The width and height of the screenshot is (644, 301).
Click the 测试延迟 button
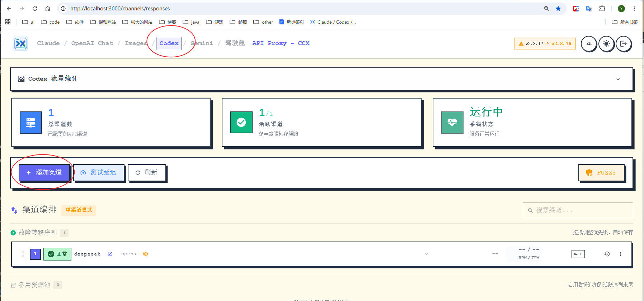[99, 172]
